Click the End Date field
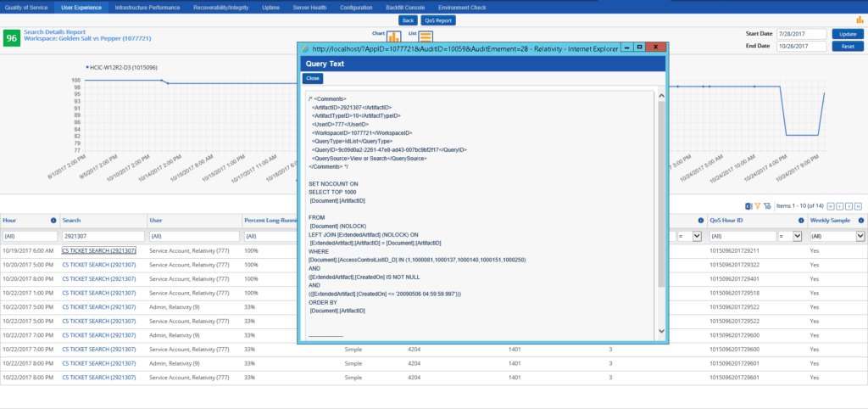868x409 pixels. pos(801,47)
